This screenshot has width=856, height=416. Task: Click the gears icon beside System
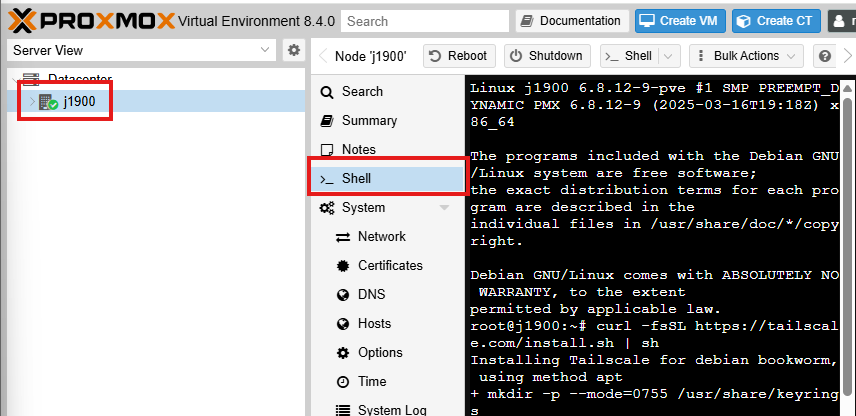[x=327, y=207]
